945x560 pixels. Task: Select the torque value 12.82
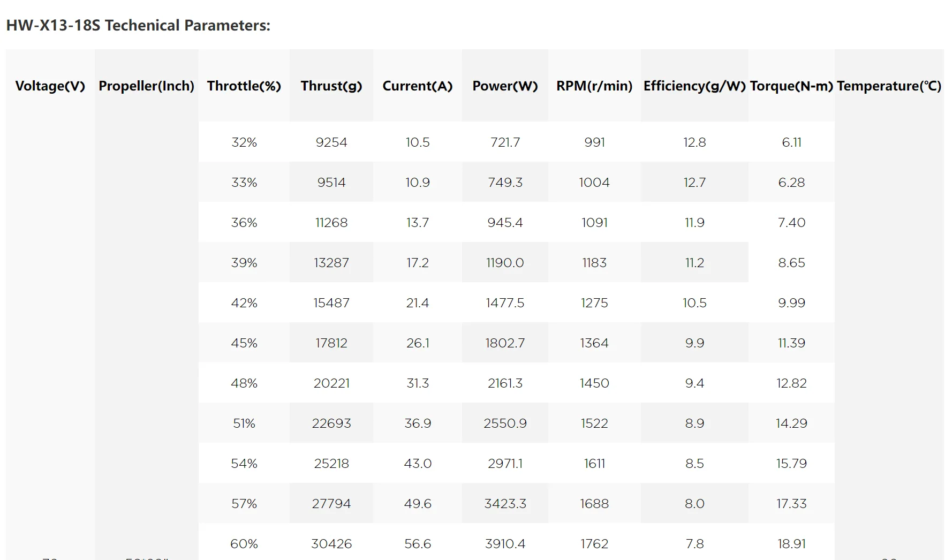tap(791, 383)
